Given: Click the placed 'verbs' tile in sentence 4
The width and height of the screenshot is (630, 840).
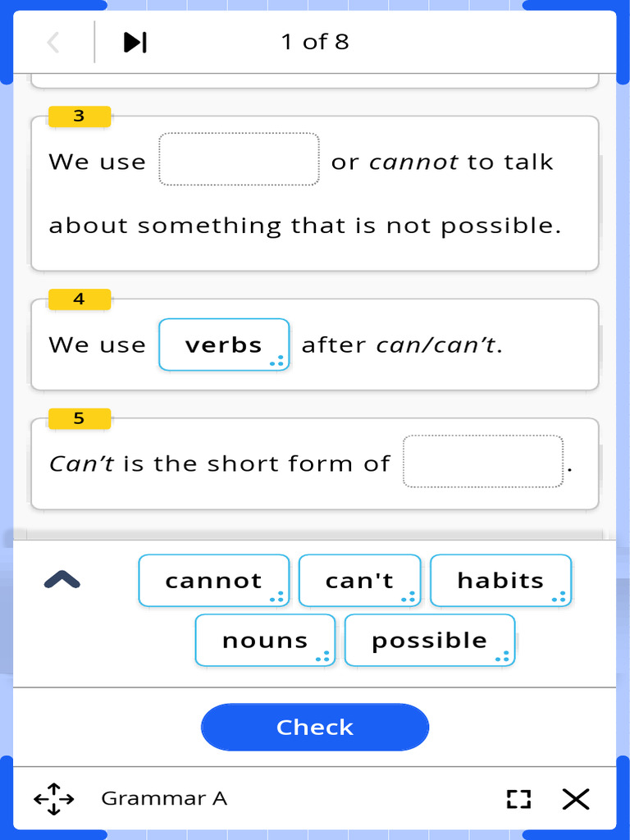Looking at the screenshot, I should click(x=224, y=345).
